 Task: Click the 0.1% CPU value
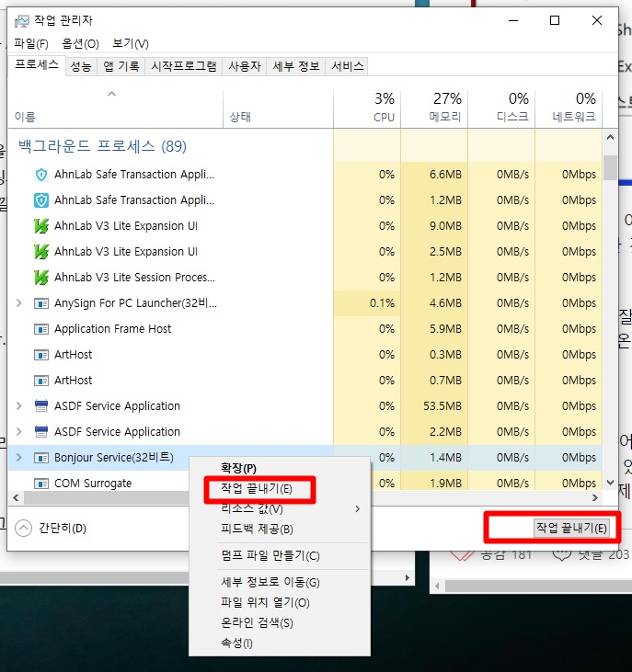pos(382,303)
